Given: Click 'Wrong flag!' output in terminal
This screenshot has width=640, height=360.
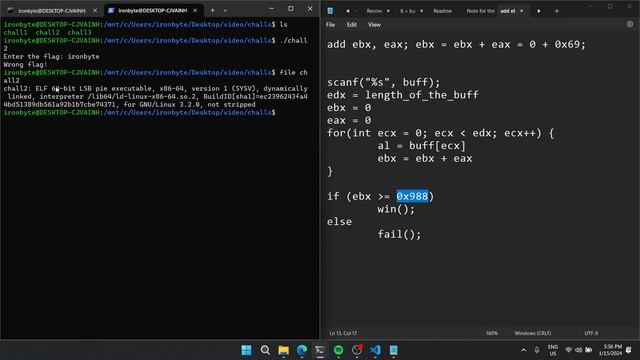Looking at the screenshot, I should [25, 64].
